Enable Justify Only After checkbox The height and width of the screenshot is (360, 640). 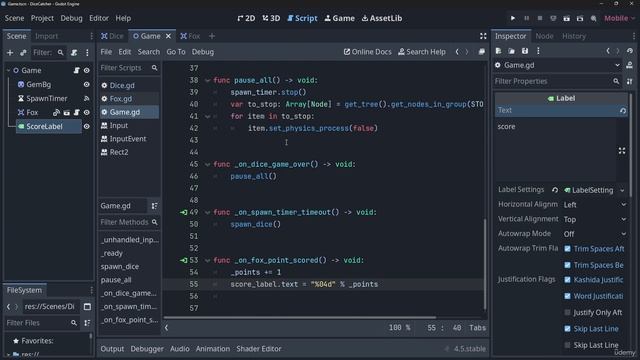(x=567, y=313)
